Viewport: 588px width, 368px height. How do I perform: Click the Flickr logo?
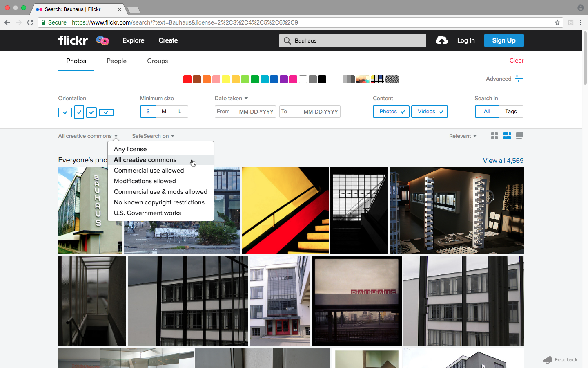(x=73, y=40)
